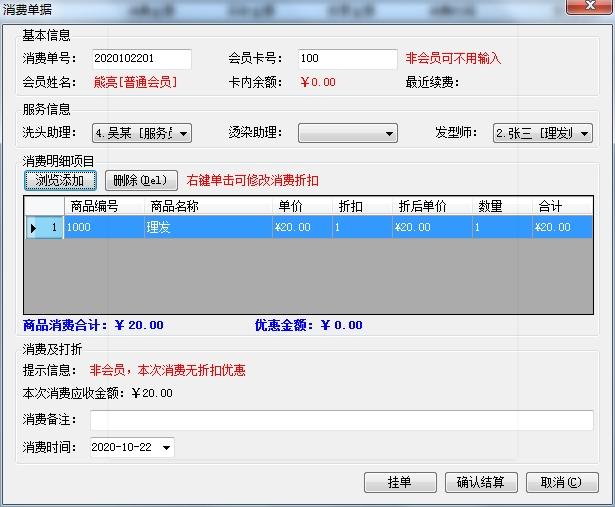Click the 浏览添加 button
The width and height of the screenshot is (615, 507).
click(60, 181)
